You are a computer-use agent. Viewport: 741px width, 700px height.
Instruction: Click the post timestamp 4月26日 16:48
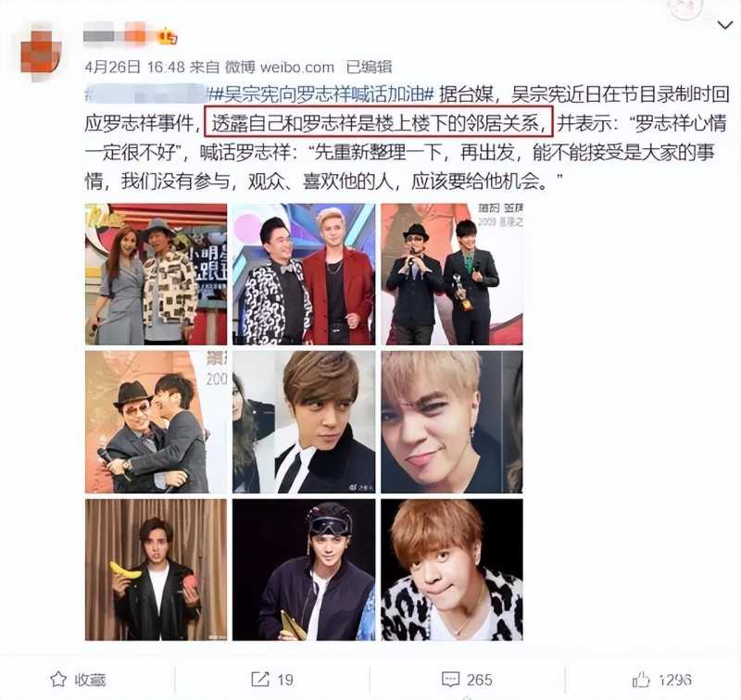pyautogui.click(x=134, y=67)
